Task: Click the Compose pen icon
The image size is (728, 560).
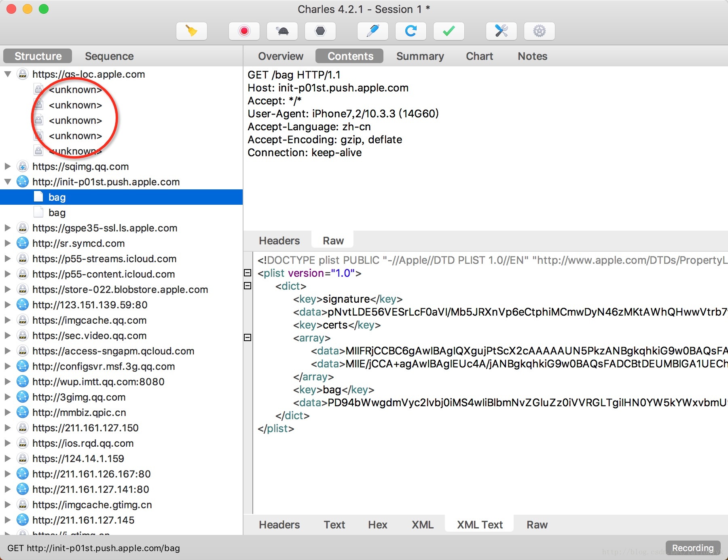Action: point(373,31)
